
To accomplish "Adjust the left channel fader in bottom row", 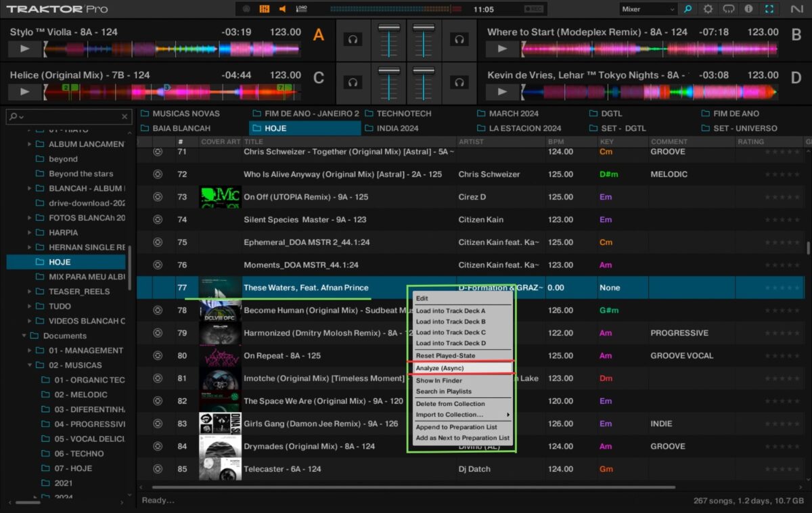I will tap(389, 82).
